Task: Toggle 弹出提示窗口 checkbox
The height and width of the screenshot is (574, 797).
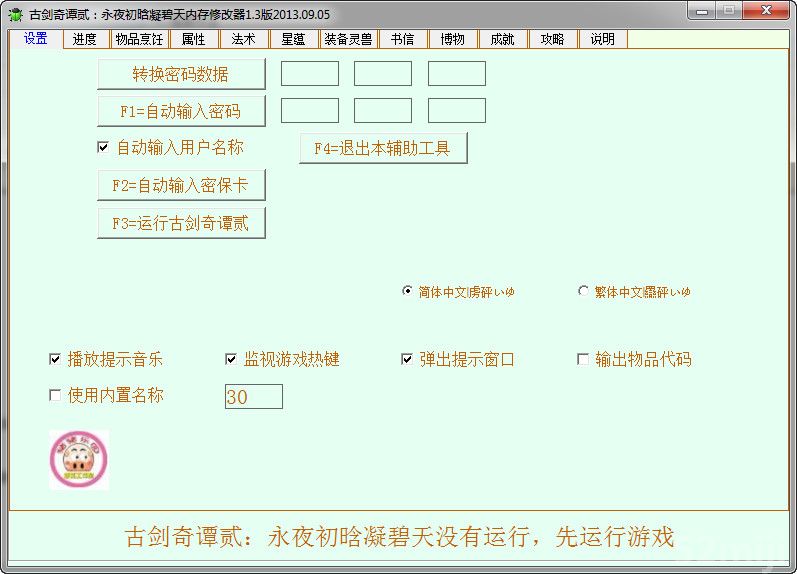Action: coord(407,359)
